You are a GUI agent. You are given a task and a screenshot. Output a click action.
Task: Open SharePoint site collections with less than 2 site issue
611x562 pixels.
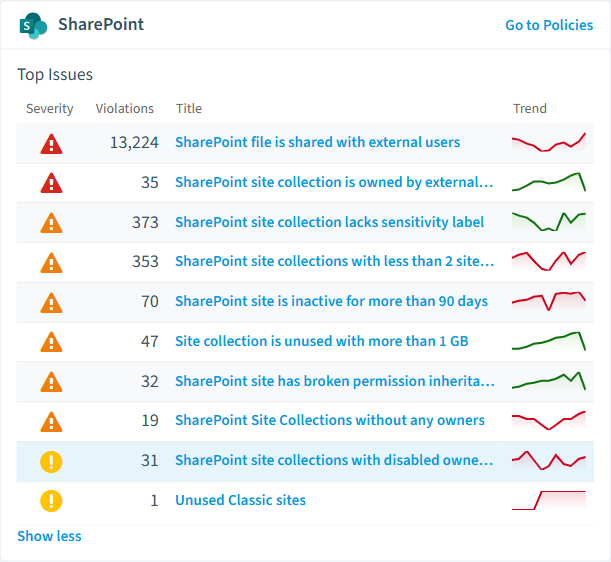pos(335,261)
